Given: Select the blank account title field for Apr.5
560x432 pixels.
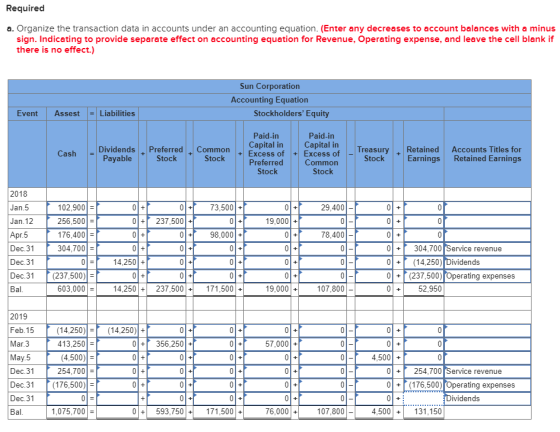Looking at the screenshot, I should click(488, 235).
